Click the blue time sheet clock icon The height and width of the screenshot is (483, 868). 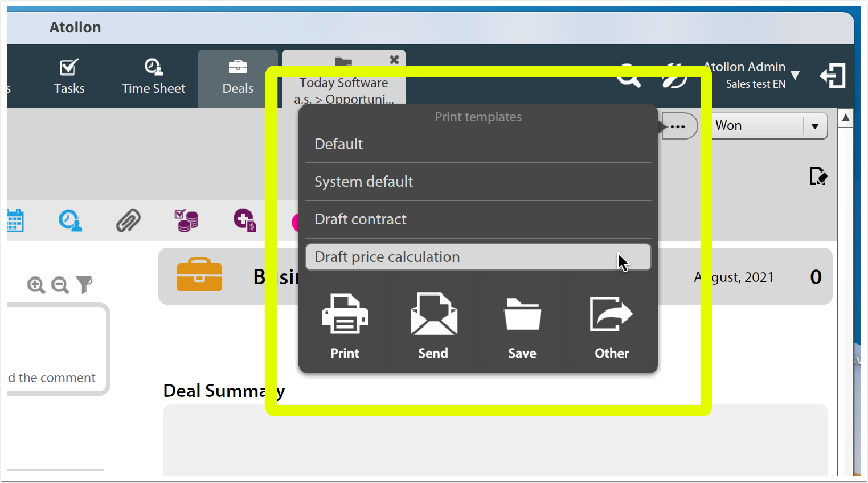[70, 220]
